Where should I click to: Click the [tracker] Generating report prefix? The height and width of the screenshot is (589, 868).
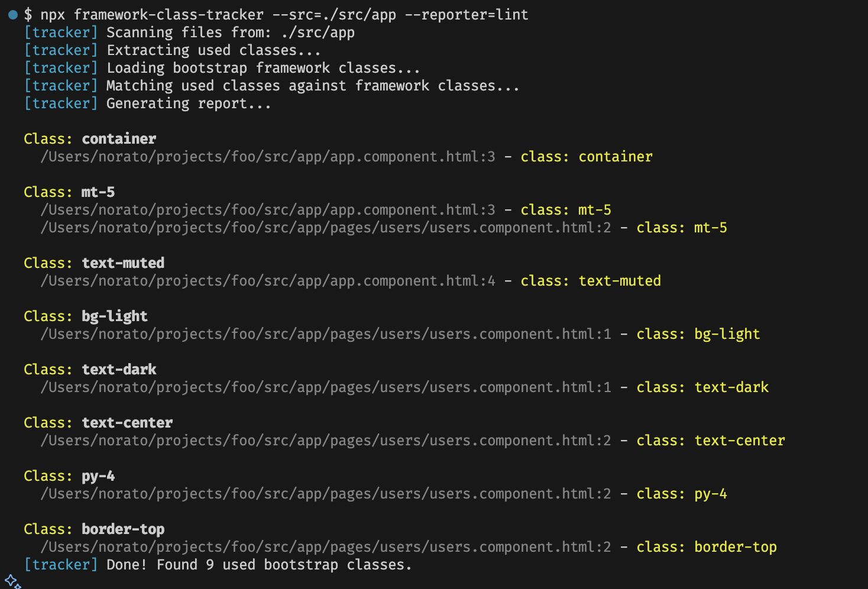point(60,103)
